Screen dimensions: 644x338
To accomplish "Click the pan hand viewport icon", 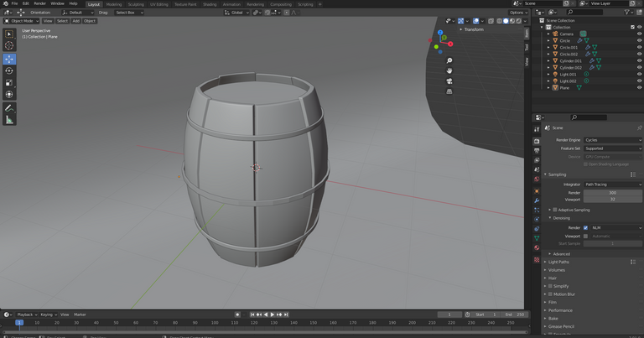I will 449,70.
